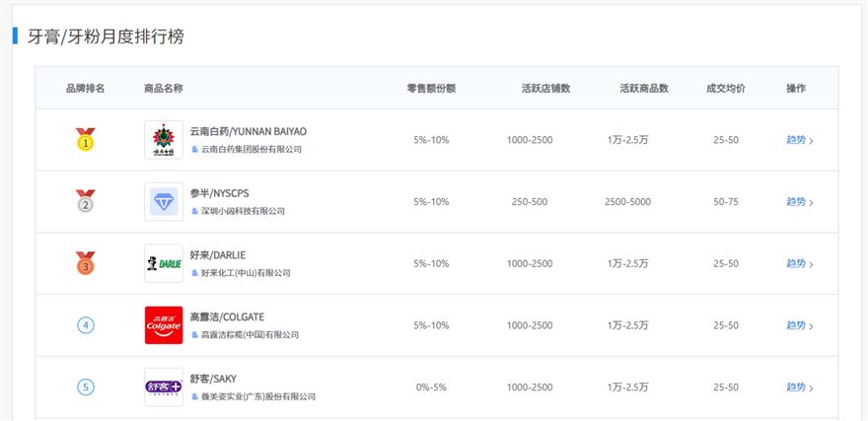Expand trend chevron for 高露洁/COLGATE
This screenshot has width=868, height=421.
coord(811,326)
